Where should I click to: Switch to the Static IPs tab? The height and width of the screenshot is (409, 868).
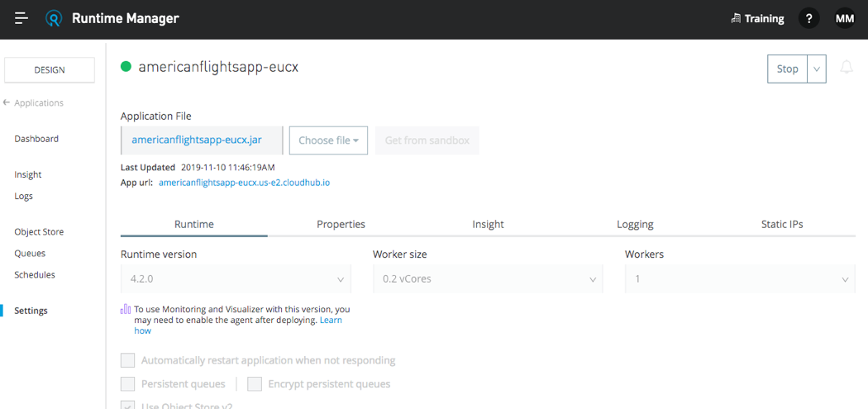click(782, 224)
